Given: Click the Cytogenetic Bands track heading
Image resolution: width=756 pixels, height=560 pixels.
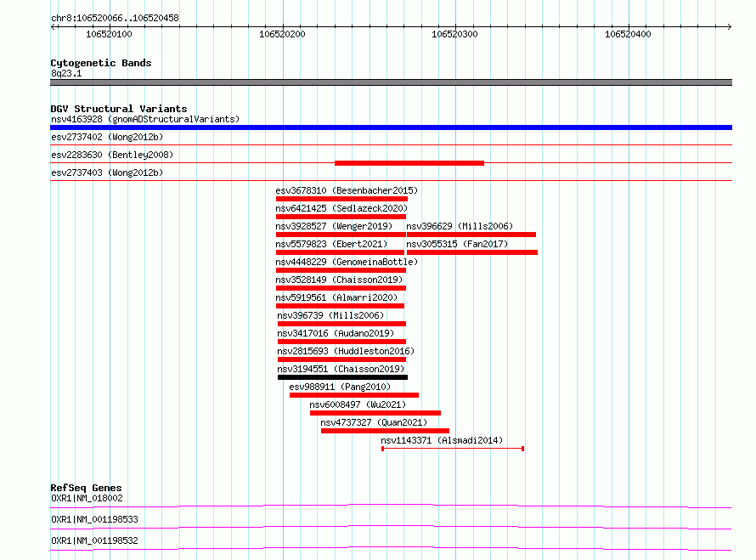Looking at the screenshot, I should tap(101, 63).
